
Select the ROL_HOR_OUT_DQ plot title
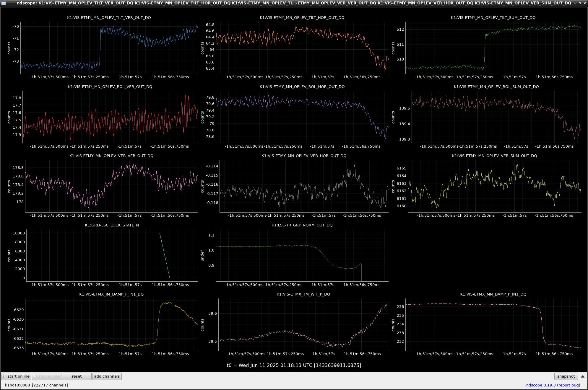[x=302, y=87]
